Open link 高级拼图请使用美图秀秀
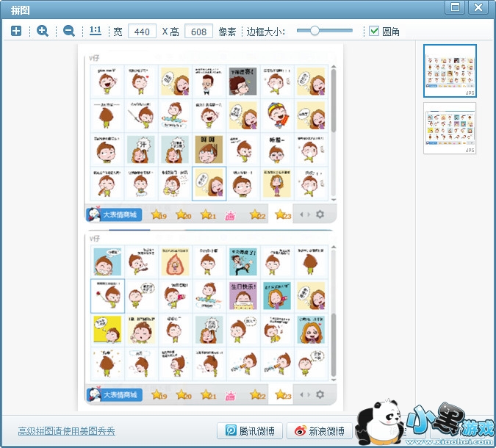Image resolution: width=496 pixels, height=448 pixels. click(66, 431)
